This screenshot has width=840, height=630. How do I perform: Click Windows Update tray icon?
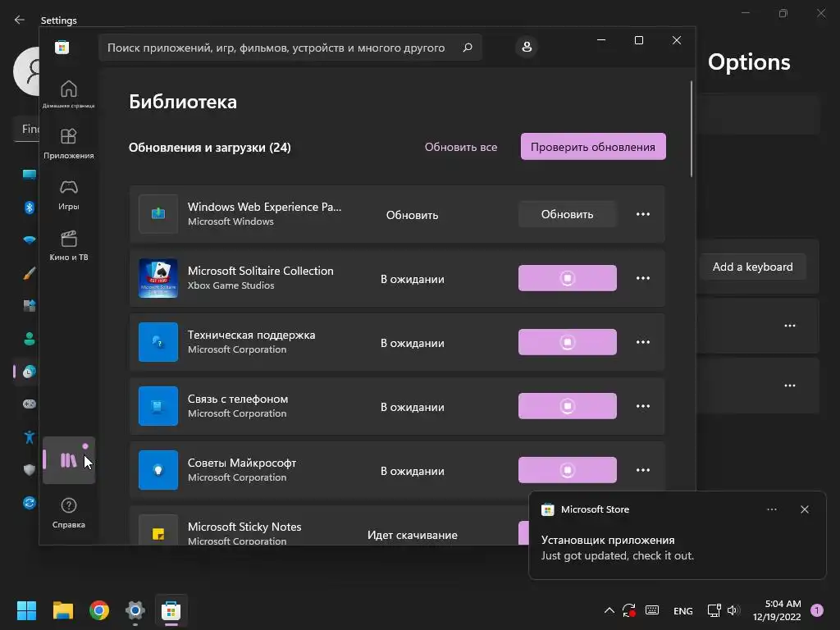(629, 610)
